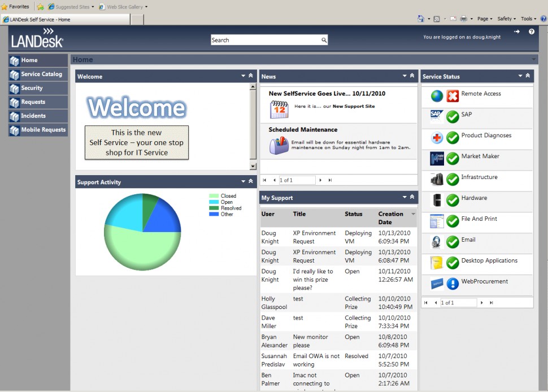Open the Scheduled Maintenance news headline
The width and height of the screenshot is (548, 392).
303,129
